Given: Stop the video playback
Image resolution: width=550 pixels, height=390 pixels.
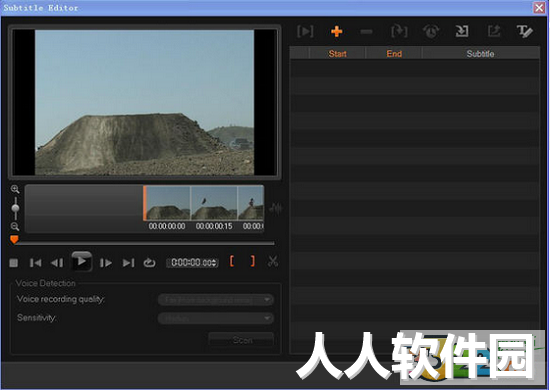Looking at the screenshot, I should 14,263.
